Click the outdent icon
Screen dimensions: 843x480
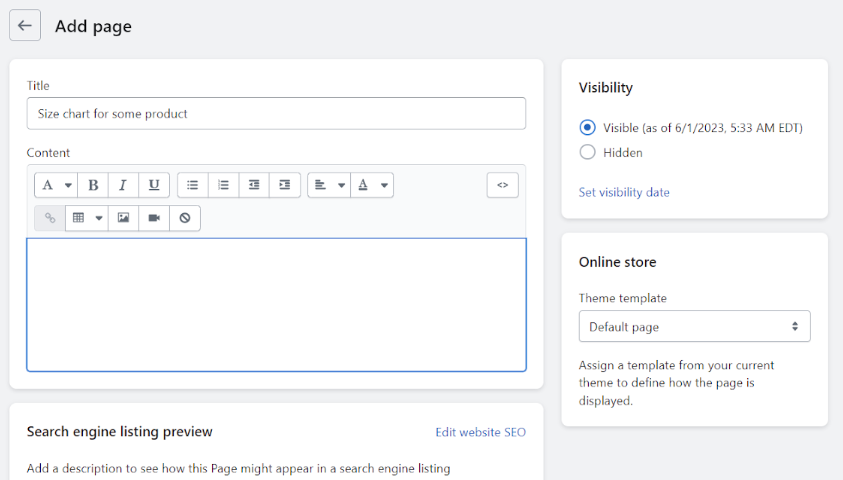(254, 185)
